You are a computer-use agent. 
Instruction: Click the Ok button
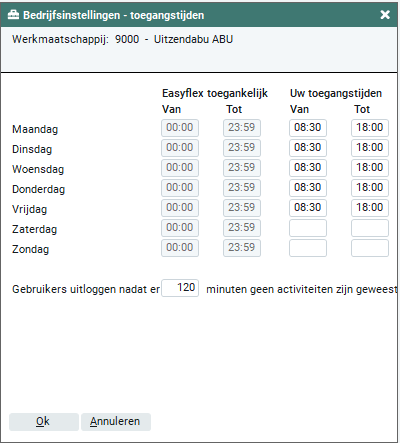pyautogui.click(x=44, y=422)
